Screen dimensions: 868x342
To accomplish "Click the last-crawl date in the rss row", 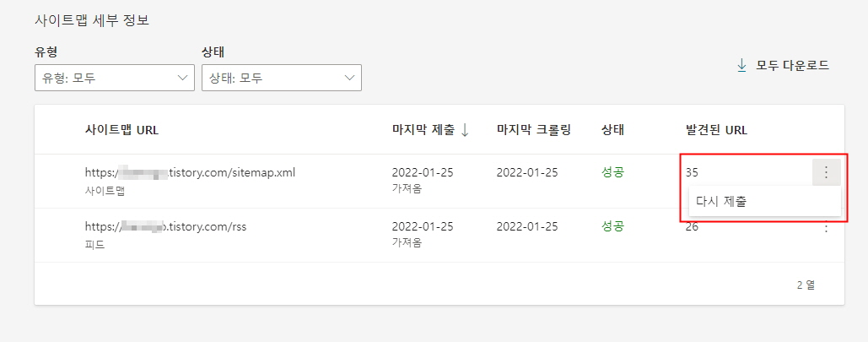I will [527, 226].
